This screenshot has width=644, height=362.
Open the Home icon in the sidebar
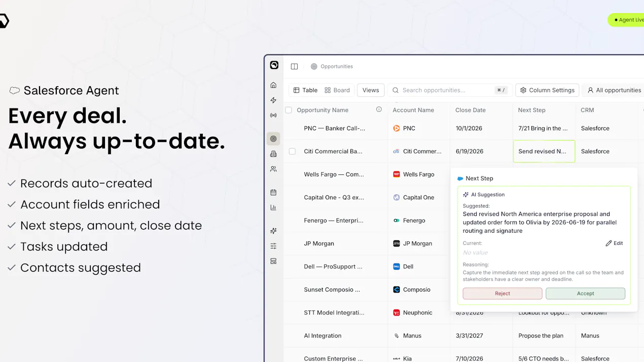pos(273,85)
